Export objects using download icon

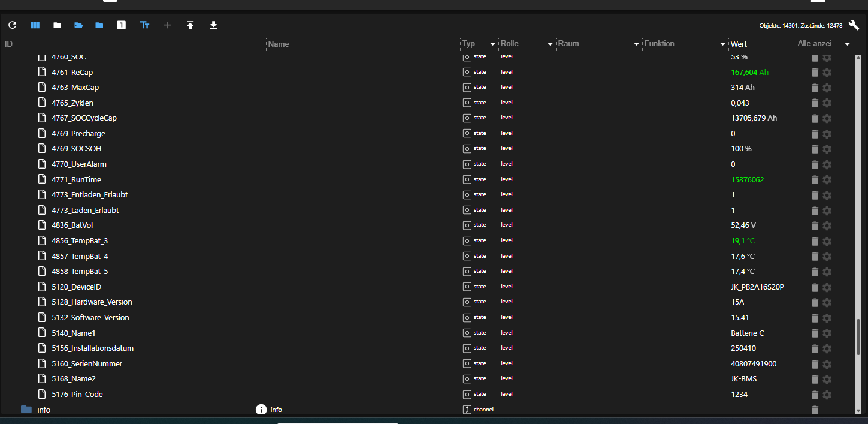pyautogui.click(x=213, y=25)
